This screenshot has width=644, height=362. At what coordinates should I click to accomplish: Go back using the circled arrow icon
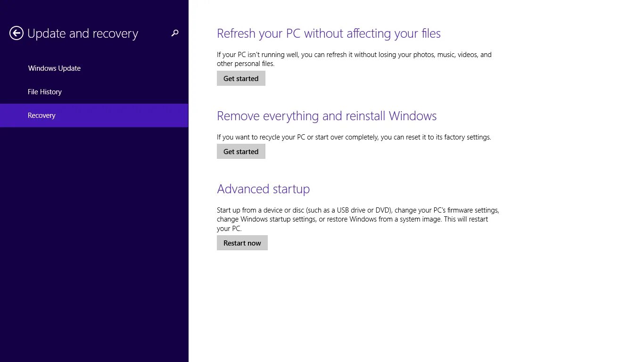(17, 33)
